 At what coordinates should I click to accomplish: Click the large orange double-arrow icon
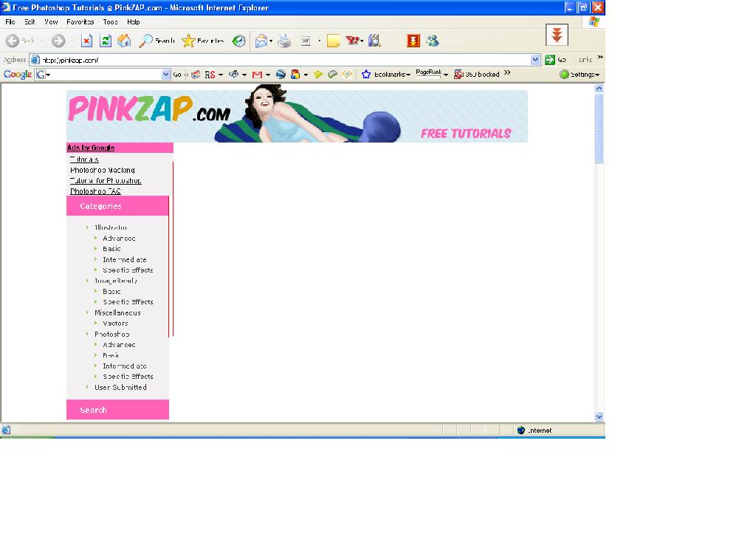tap(557, 35)
